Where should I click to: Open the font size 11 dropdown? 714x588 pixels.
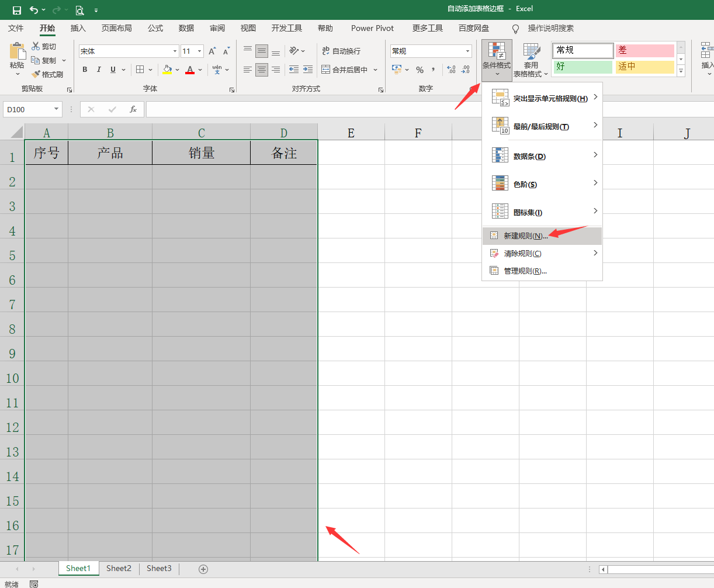[x=199, y=51]
